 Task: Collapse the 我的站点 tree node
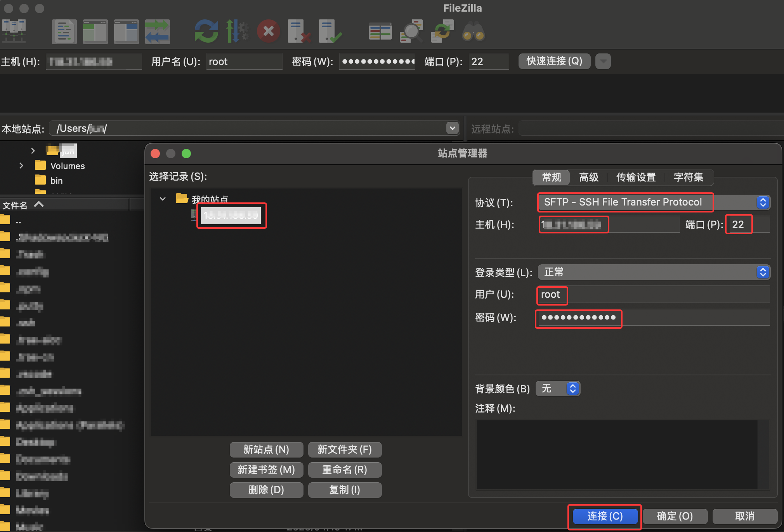[163, 199]
